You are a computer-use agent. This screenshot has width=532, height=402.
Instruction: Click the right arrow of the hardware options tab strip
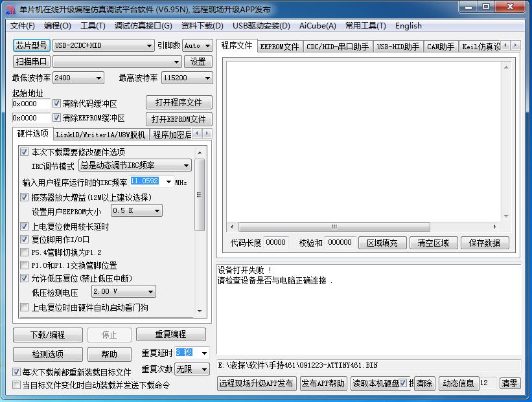(207, 133)
